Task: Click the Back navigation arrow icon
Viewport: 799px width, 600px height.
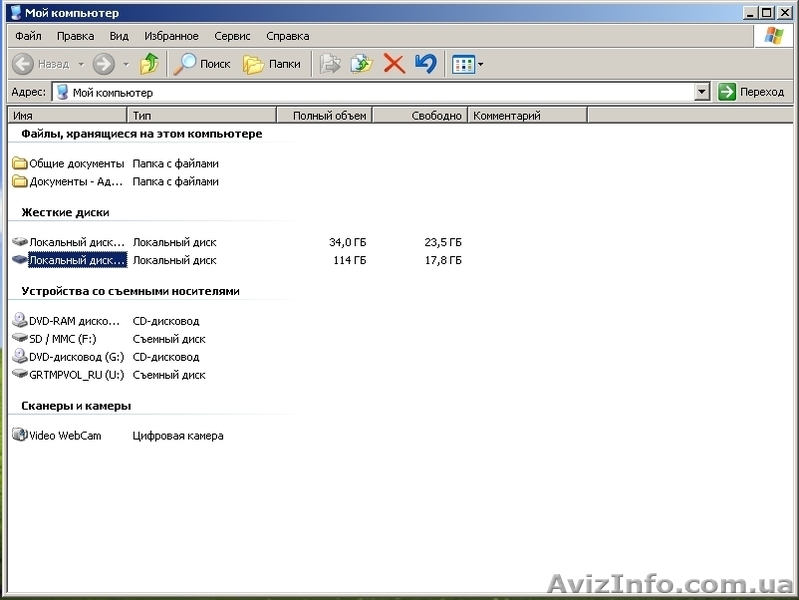Action: pos(23,64)
